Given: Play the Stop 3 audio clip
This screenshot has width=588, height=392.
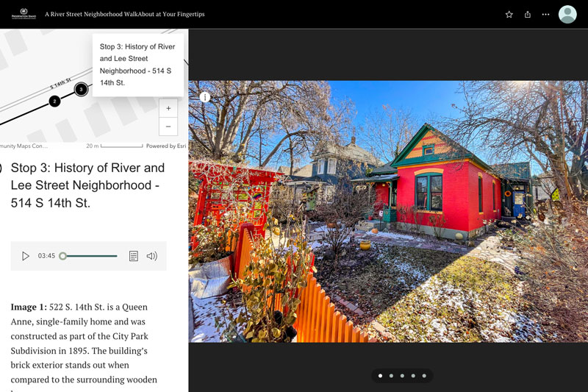Looking at the screenshot, I should pyautogui.click(x=26, y=256).
